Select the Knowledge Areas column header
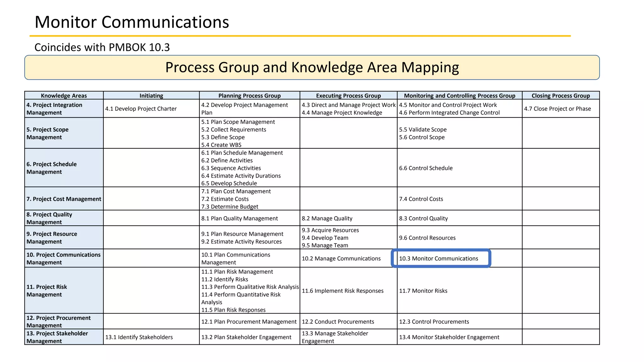This screenshot has height=362, width=644. pos(64,96)
